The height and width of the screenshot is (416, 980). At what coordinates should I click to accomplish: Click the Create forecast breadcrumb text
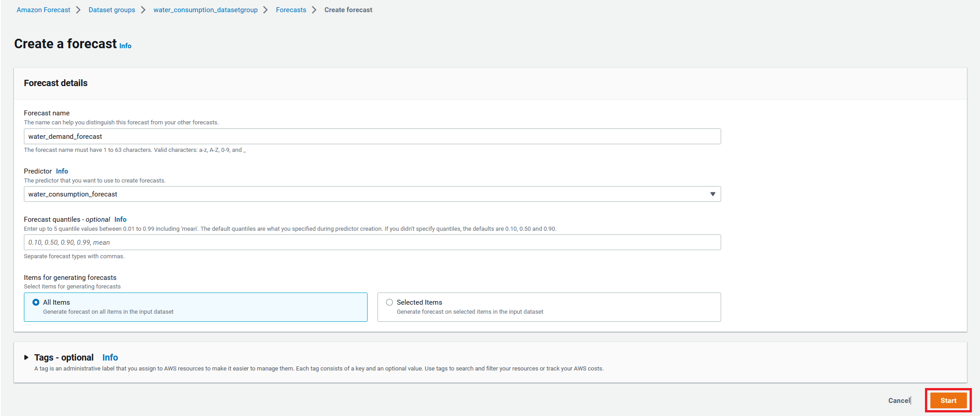click(x=348, y=10)
